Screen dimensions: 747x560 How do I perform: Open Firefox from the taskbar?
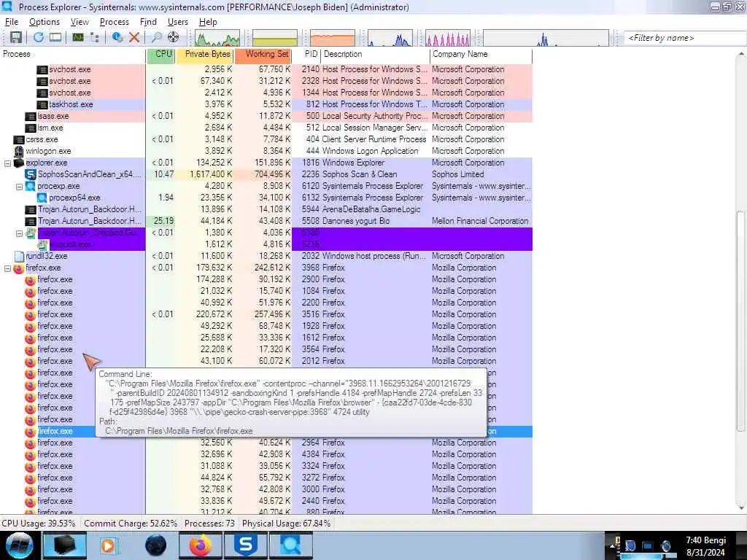pos(201,545)
